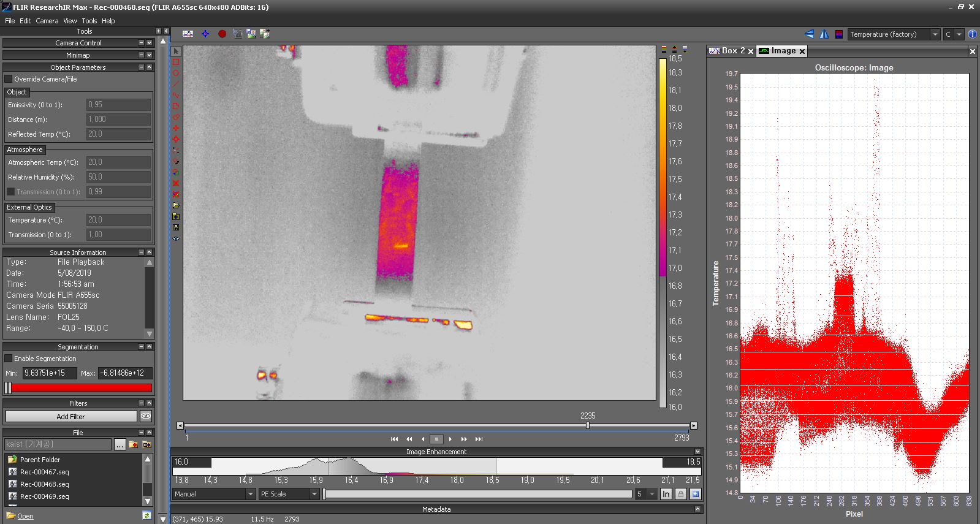
Task: Select Rec-000469.seq in the file list
Action: [x=44, y=496]
